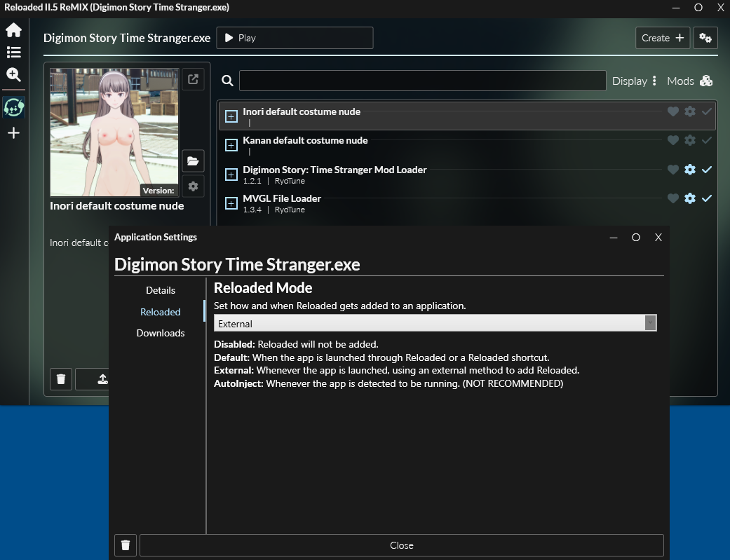The height and width of the screenshot is (560, 730).
Task: Click version 1.2.1 under the Mod Loader
Action: pos(252,181)
